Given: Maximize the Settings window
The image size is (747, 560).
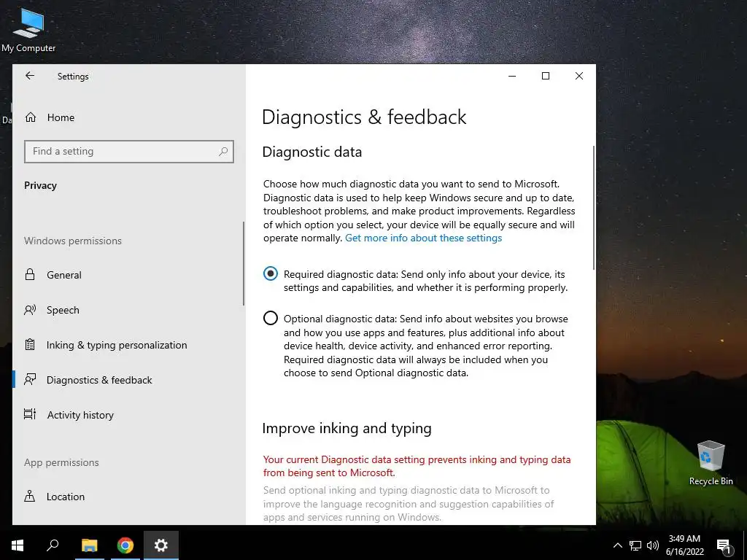Looking at the screenshot, I should coord(546,76).
